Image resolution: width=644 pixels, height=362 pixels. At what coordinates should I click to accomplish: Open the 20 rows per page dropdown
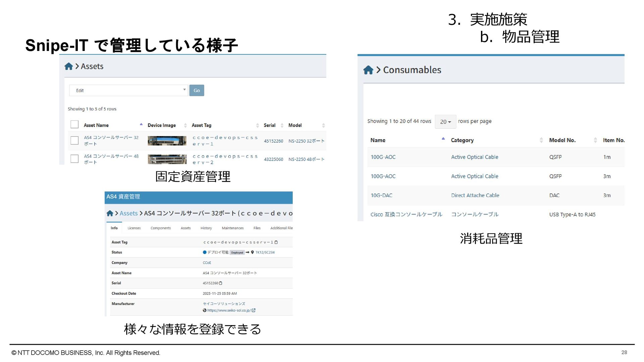tap(445, 122)
